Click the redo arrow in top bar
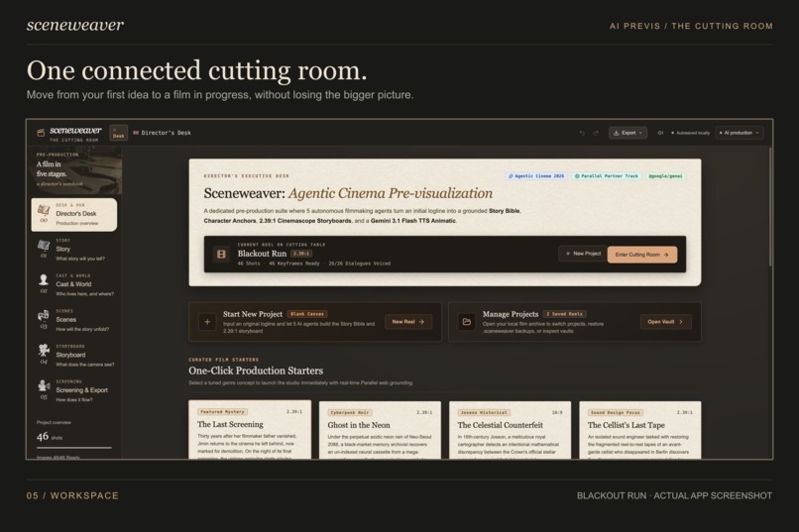The image size is (799, 532). point(596,133)
